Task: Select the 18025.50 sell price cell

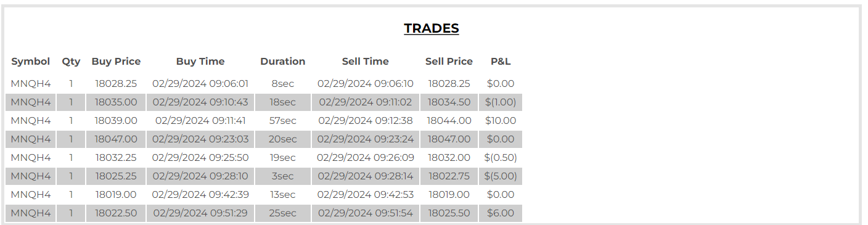Action: pos(449,213)
